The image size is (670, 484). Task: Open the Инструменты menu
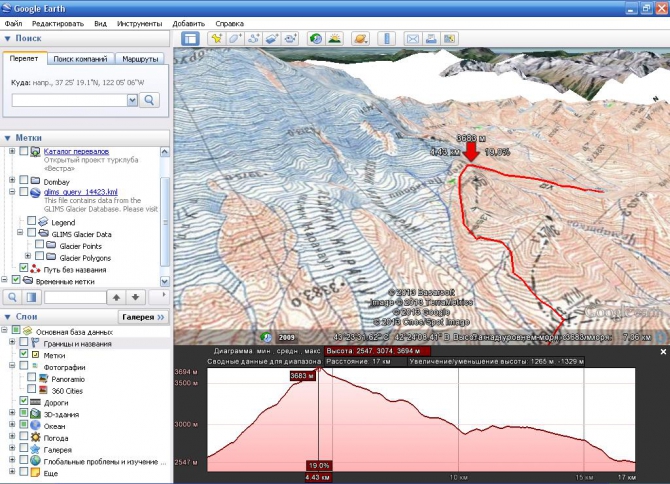click(138, 22)
